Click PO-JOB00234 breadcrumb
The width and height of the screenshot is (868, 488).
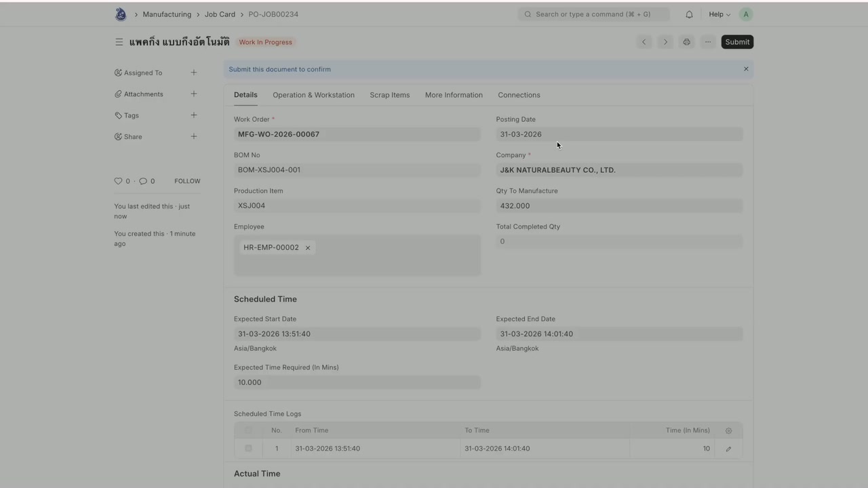(273, 14)
